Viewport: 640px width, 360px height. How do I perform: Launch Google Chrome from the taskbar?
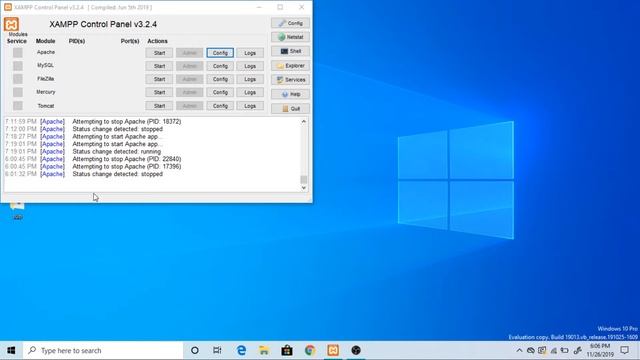point(310,350)
